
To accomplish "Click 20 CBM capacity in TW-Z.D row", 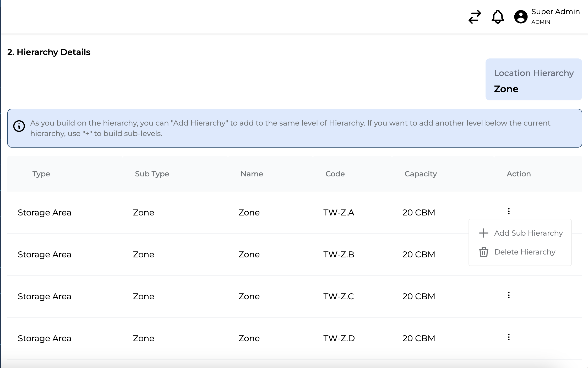I will (418, 338).
